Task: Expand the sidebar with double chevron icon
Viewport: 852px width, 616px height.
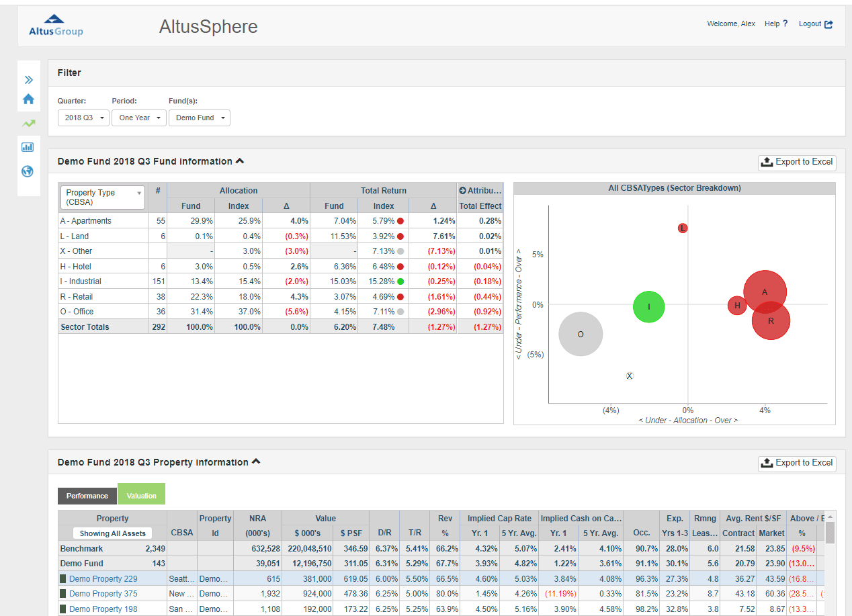Action: pyautogui.click(x=28, y=79)
